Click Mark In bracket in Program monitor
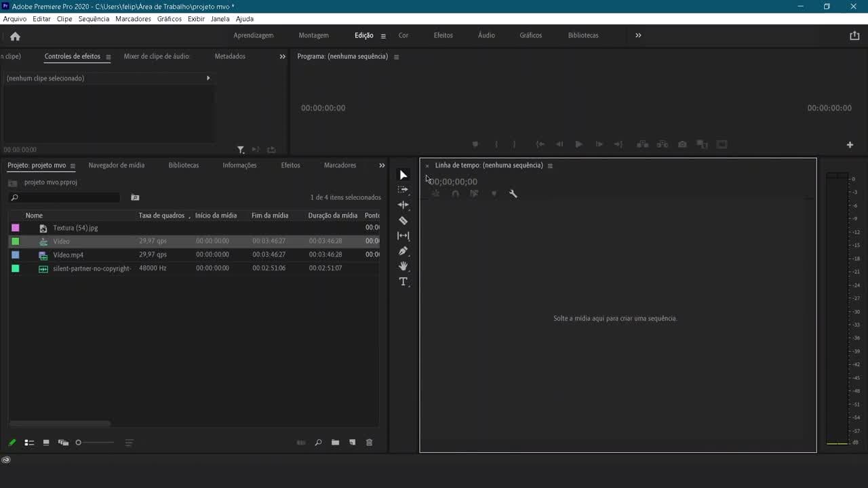 click(496, 144)
